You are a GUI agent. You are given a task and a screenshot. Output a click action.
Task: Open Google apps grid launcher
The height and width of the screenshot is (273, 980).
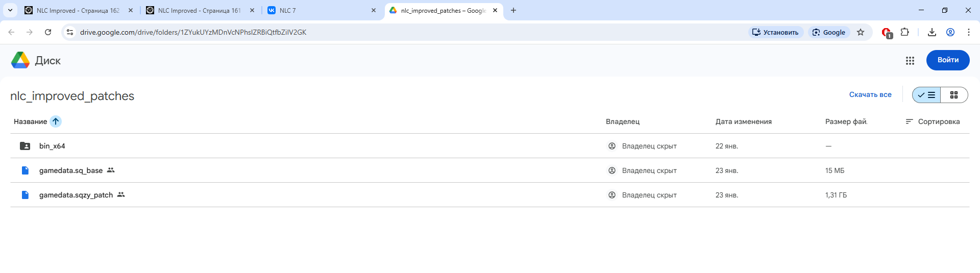(910, 61)
